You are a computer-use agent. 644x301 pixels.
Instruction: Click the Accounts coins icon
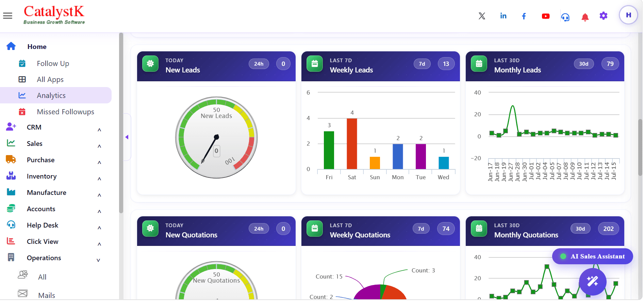point(11,208)
